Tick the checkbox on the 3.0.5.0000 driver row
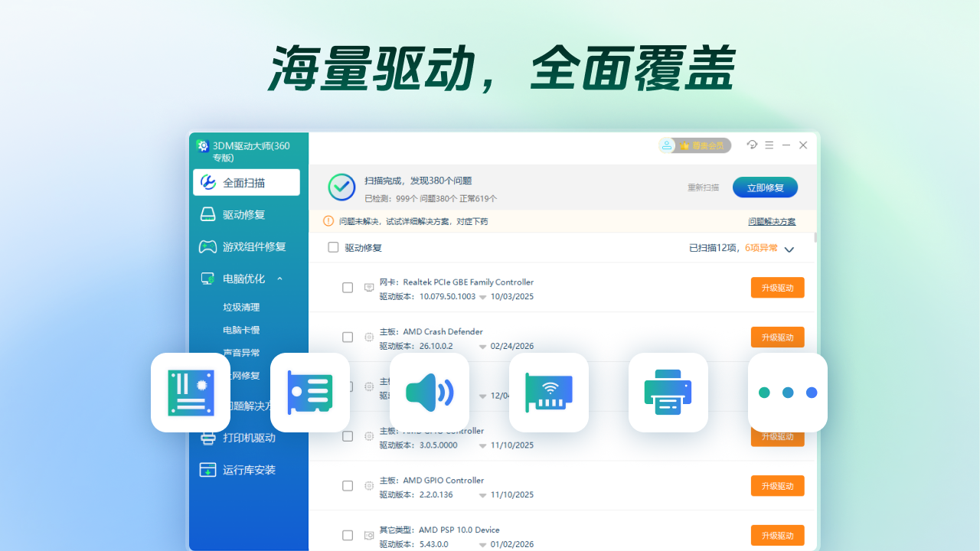The height and width of the screenshot is (551, 980). pyautogui.click(x=348, y=436)
